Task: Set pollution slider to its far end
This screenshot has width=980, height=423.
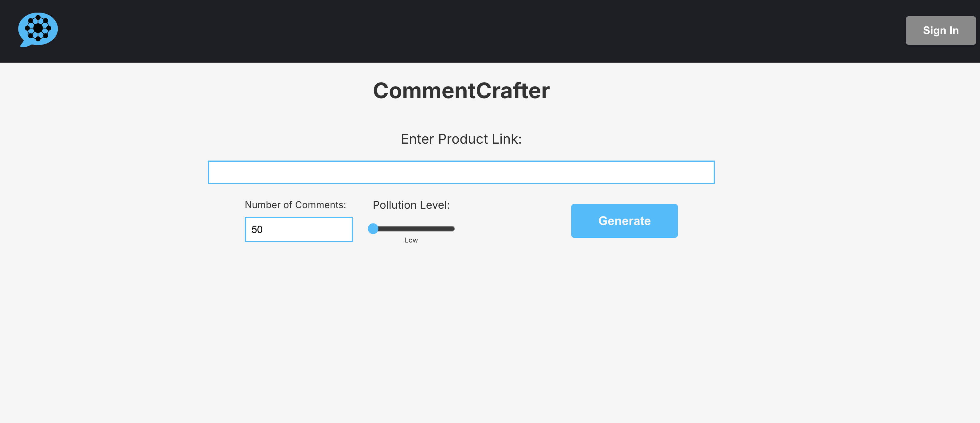Action: coord(453,229)
